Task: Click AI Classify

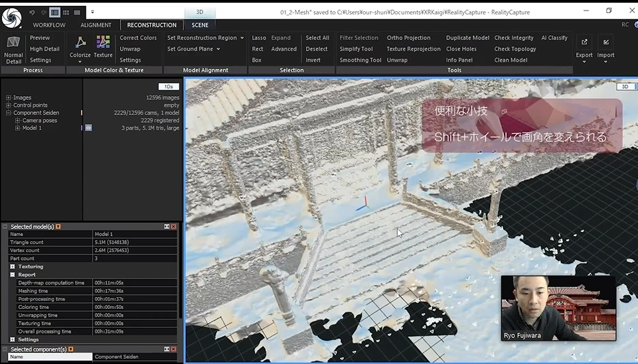Action: coord(554,38)
